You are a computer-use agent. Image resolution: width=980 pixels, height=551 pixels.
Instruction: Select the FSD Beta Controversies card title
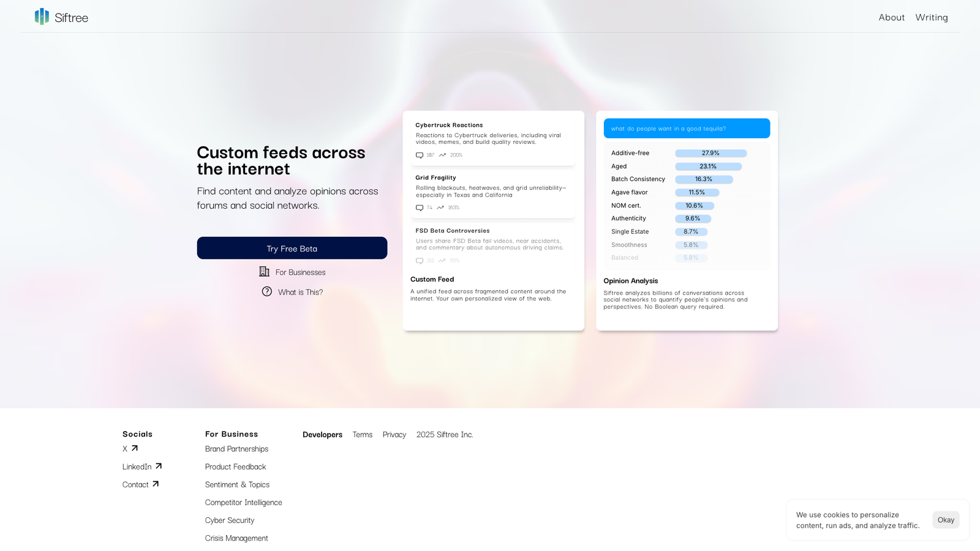tap(453, 231)
